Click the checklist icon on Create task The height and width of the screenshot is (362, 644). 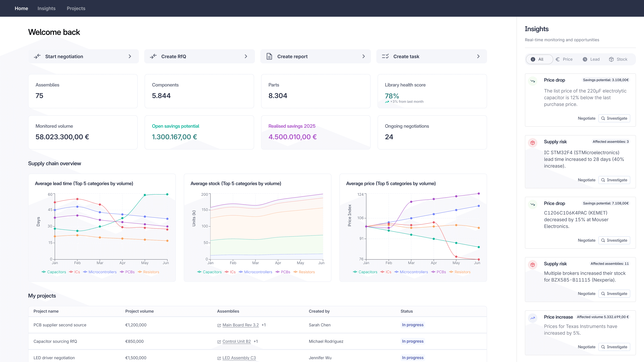pyautogui.click(x=385, y=56)
